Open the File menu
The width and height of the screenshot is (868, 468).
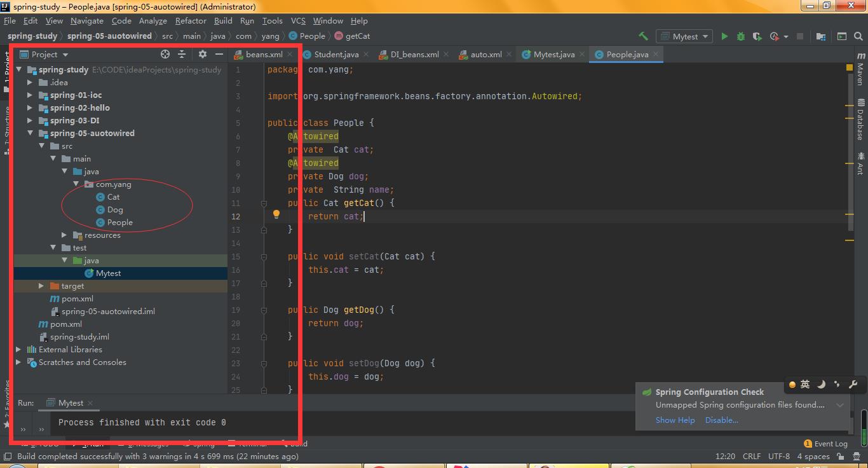pos(10,20)
